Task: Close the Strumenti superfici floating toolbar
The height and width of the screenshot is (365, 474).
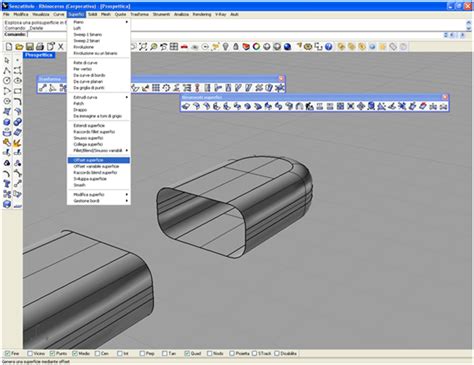Action: tap(445, 97)
